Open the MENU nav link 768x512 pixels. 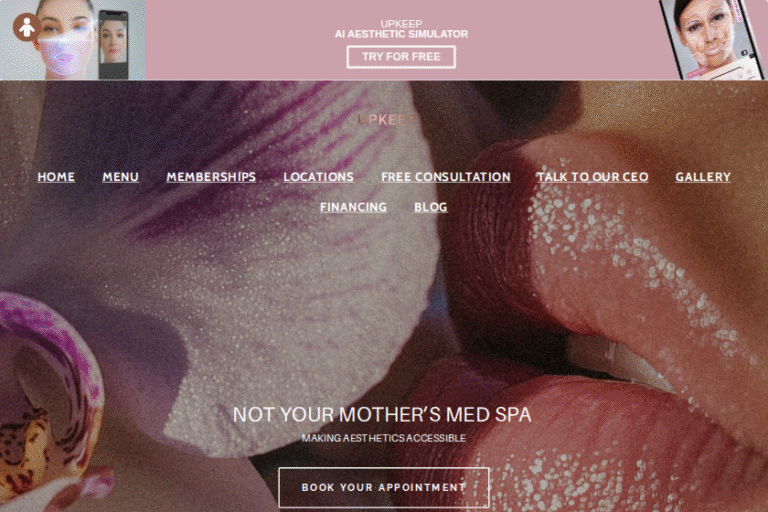pyautogui.click(x=120, y=177)
